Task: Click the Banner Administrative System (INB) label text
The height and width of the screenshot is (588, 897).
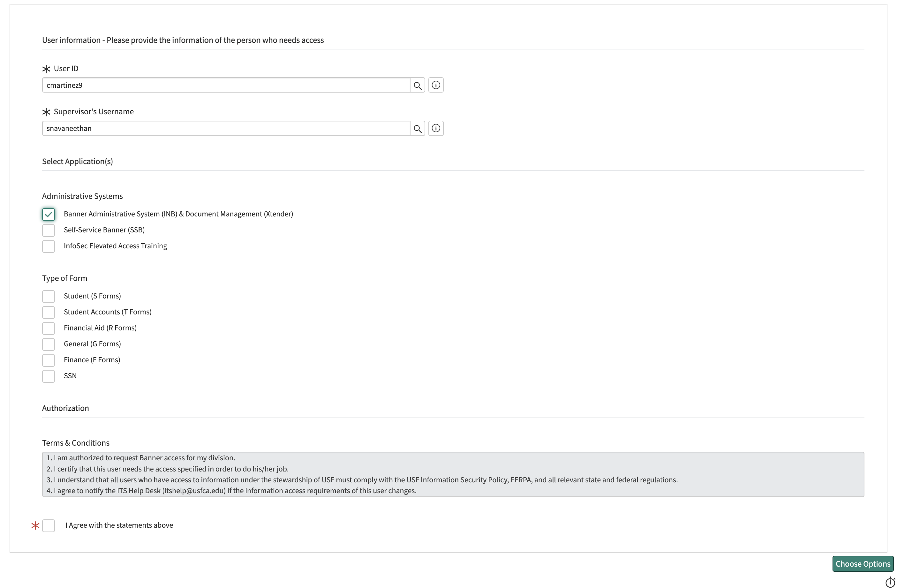Action: pos(178,214)
